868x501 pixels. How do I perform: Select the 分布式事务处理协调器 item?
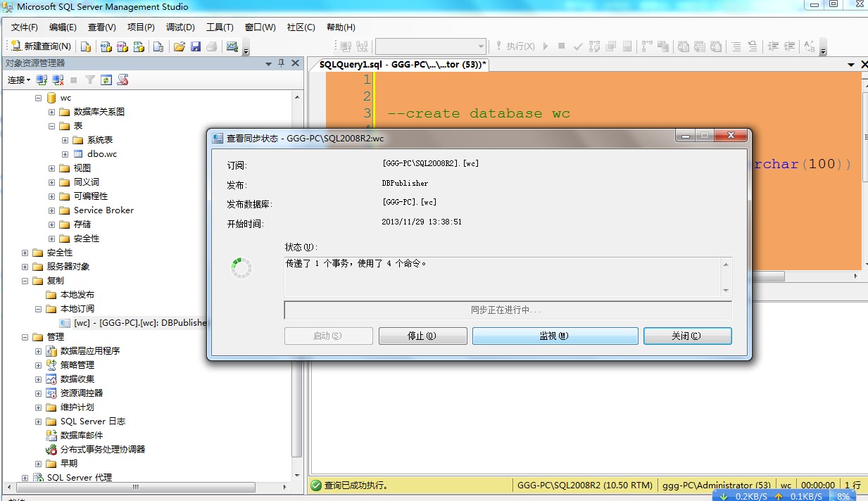[x=96, y=450]
